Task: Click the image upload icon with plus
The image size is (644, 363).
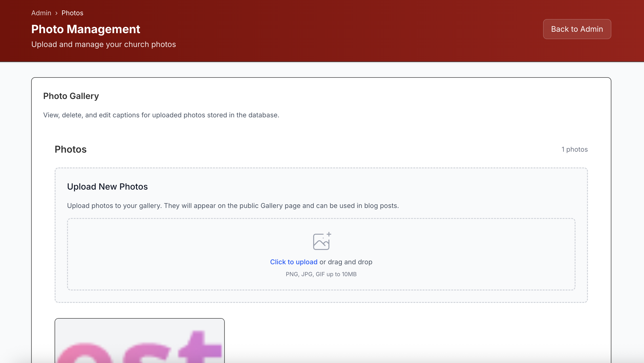Action: click(322, 241)
